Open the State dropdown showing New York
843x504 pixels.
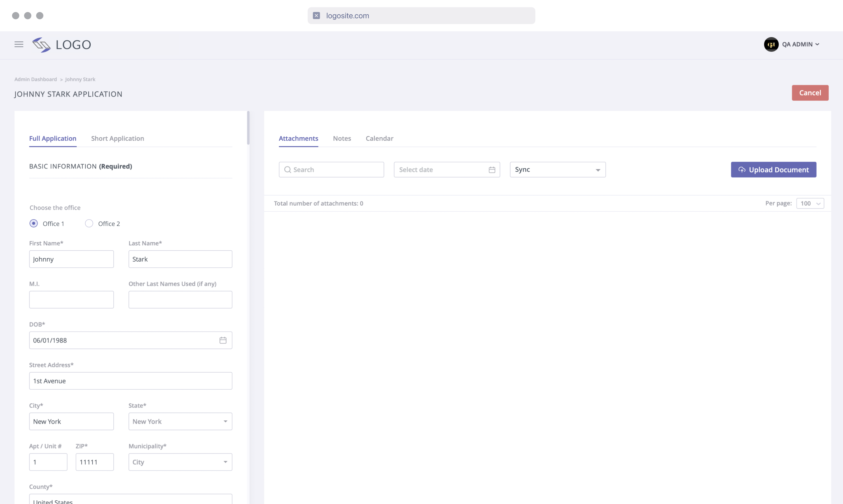tap(180, 421)
